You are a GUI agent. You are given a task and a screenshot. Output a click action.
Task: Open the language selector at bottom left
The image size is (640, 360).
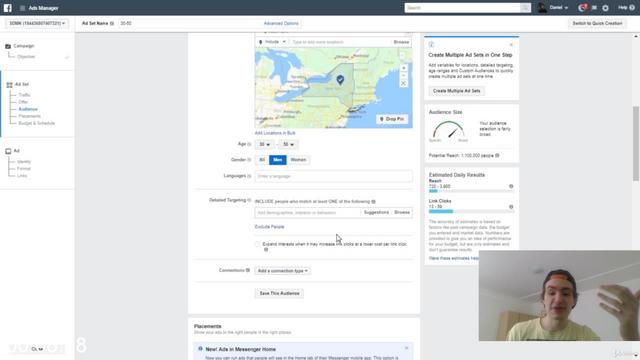click(x=37, y=349)
